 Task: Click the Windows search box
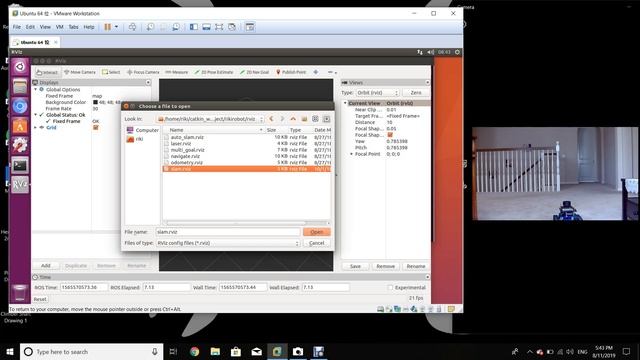point(91,351)
